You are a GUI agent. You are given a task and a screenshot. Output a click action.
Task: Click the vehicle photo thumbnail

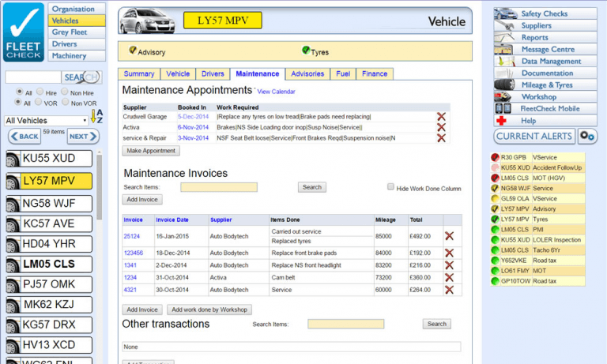tap(147, 21)
